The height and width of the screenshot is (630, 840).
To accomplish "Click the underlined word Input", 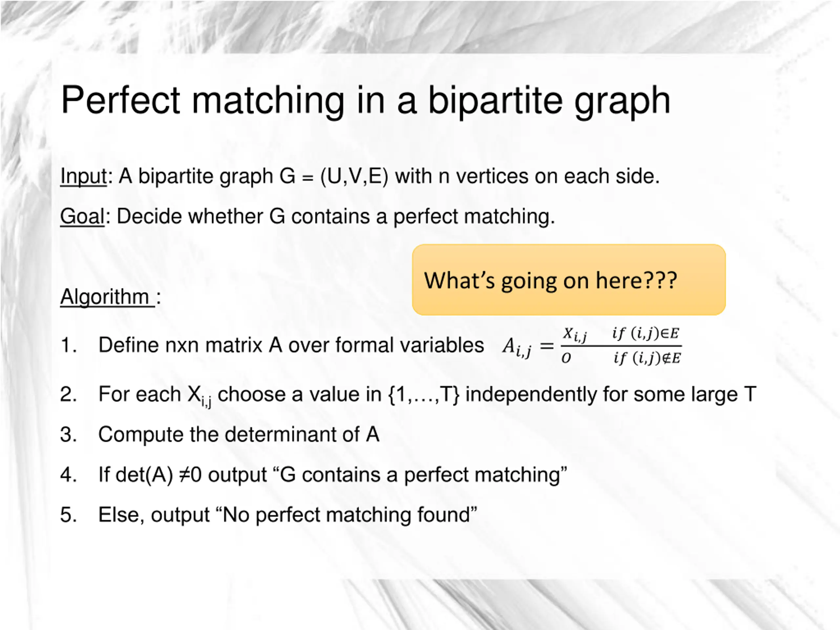I will point(84,176).
